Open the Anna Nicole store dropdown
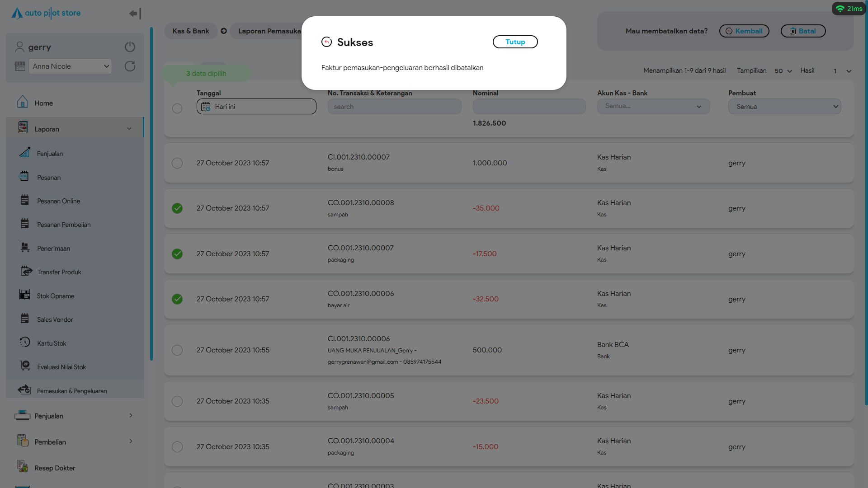868x488 pixels. tap(70, 66)
